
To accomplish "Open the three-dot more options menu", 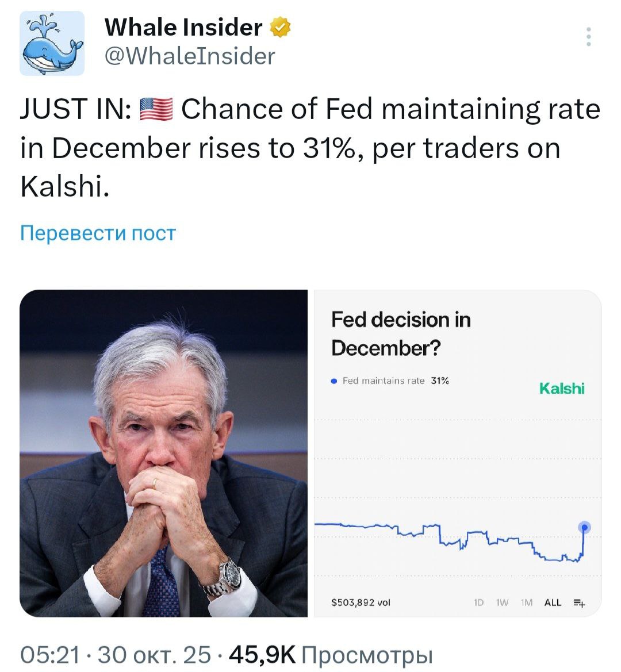I will point(588,37).
